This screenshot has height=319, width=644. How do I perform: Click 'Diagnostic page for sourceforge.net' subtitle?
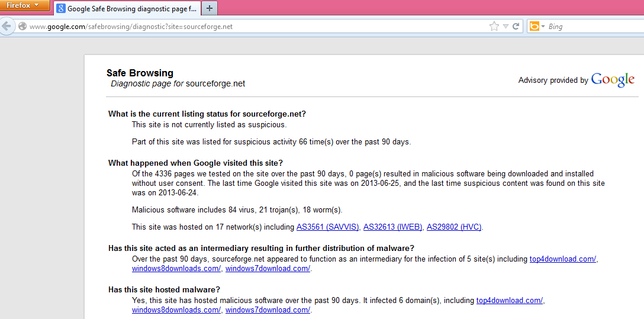pyautogui.click(x=178, y=84)
